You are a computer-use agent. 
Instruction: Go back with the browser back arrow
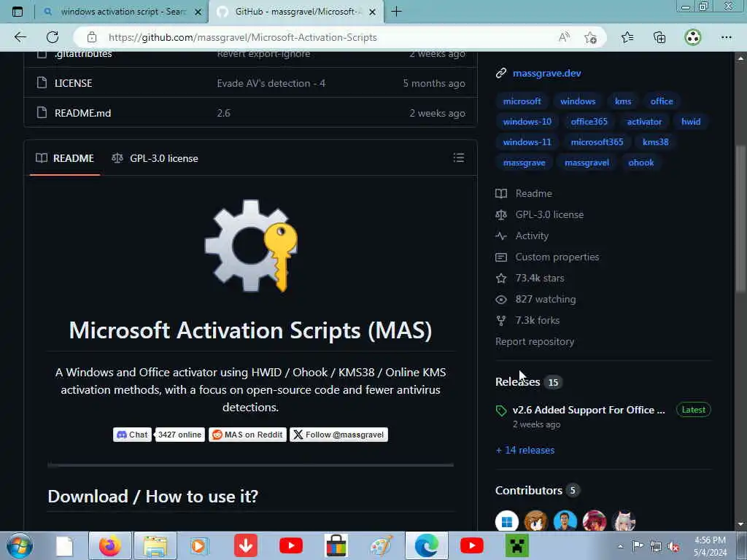click(x=20, y=37)
